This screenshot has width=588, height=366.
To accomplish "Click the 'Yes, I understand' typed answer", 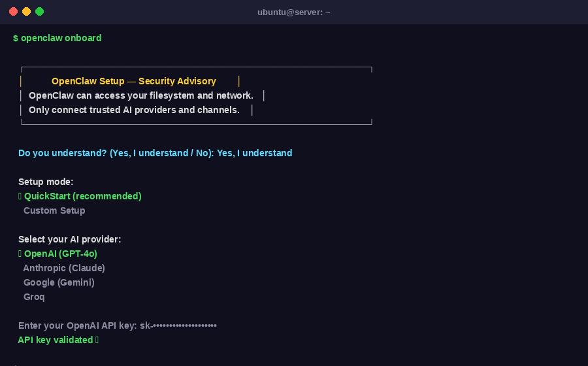I will pos(254,153).
